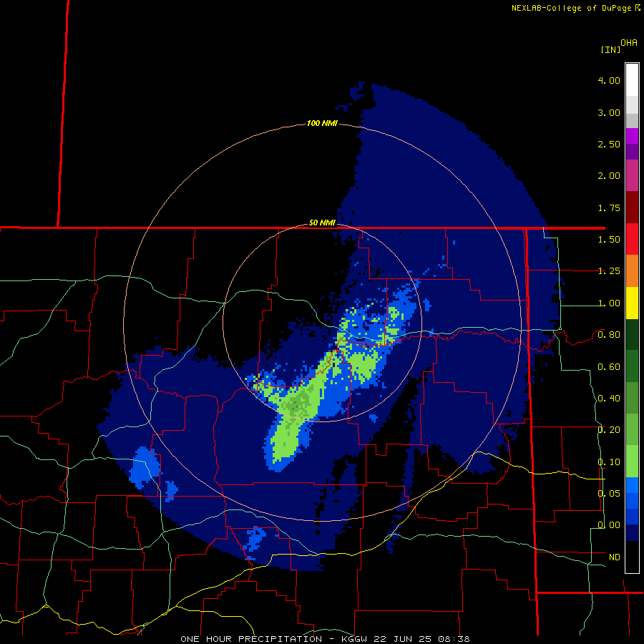Click the ND legend label
644x644 pixels.
point(615,557)
